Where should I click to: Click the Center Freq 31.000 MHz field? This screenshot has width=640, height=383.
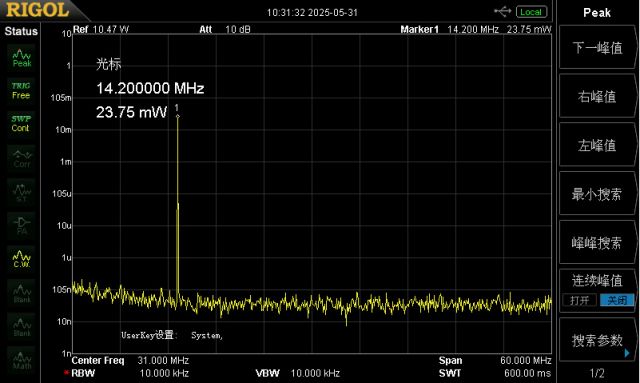(x=130, y=361)
